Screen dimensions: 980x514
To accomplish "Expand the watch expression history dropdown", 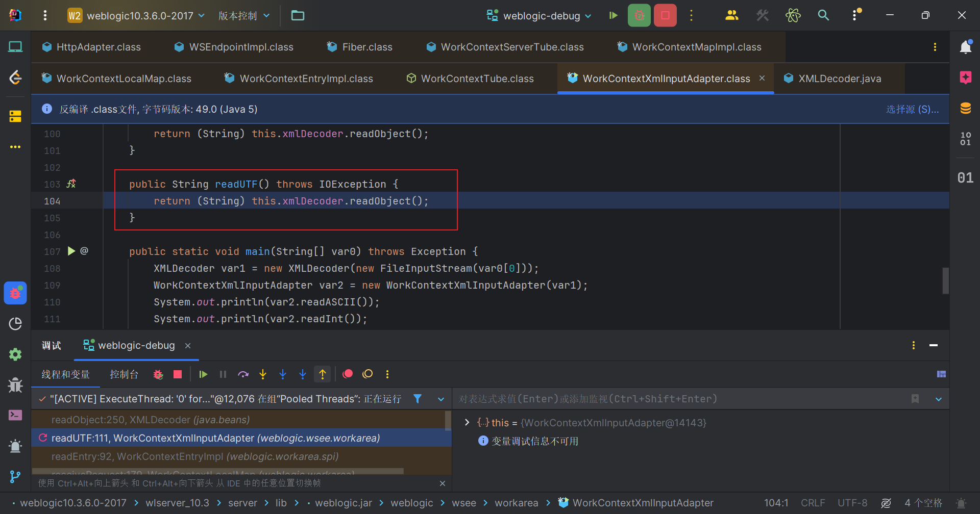I will 938,399.
